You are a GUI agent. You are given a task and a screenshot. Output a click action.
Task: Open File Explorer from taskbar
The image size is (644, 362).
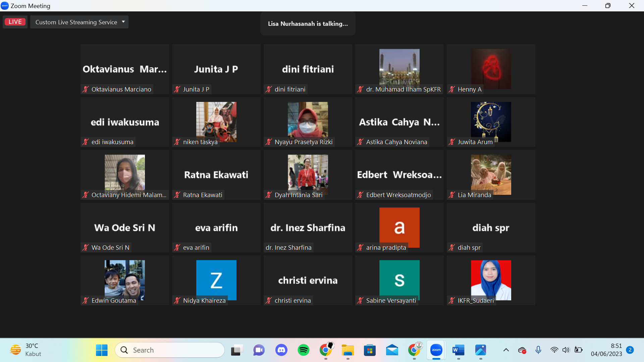point(348,350)
